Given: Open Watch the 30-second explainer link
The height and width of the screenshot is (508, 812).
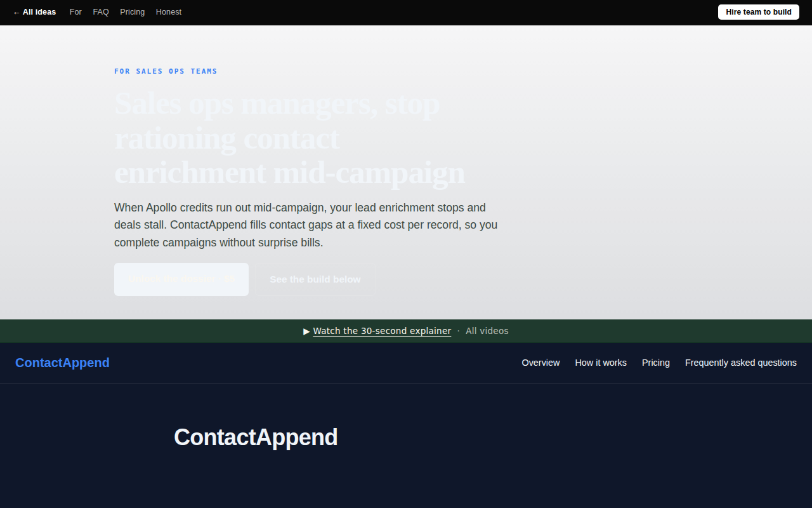Looking at the screenshot, I should click(382, 331).
